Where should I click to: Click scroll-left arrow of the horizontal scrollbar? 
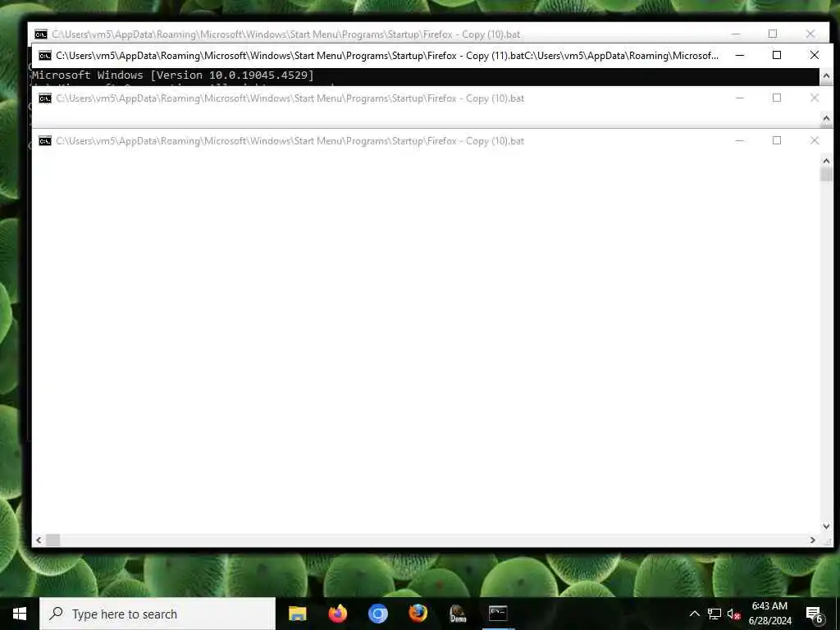coord(39,540)
